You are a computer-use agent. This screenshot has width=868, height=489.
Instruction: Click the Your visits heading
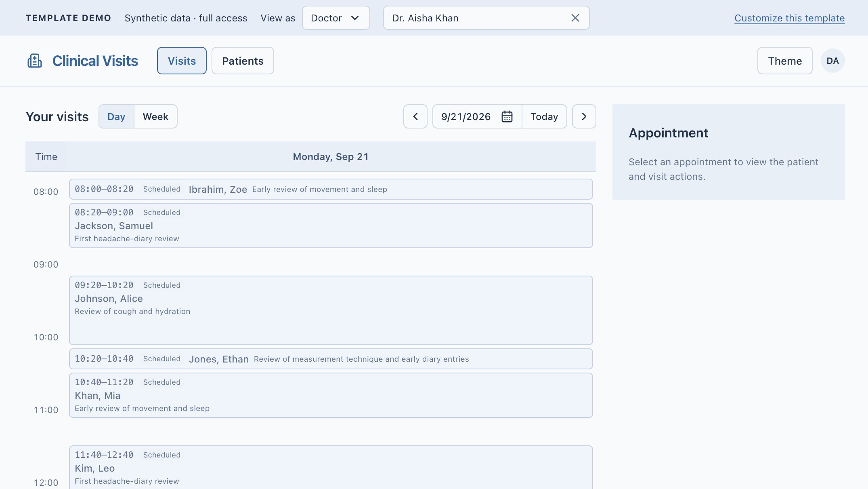[x=57, y=116]
